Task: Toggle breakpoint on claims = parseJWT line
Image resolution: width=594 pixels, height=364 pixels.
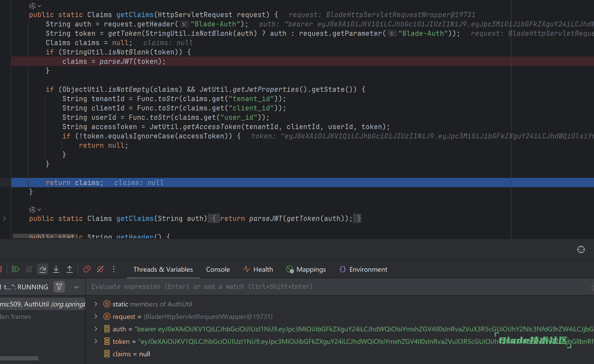Action: (x=6, y=61)
